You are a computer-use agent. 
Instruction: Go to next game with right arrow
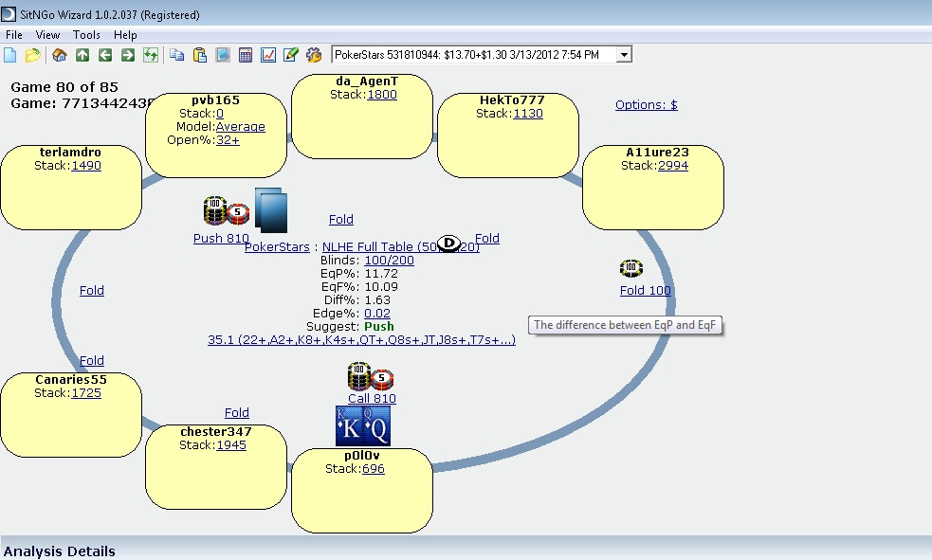click(128, 55)
